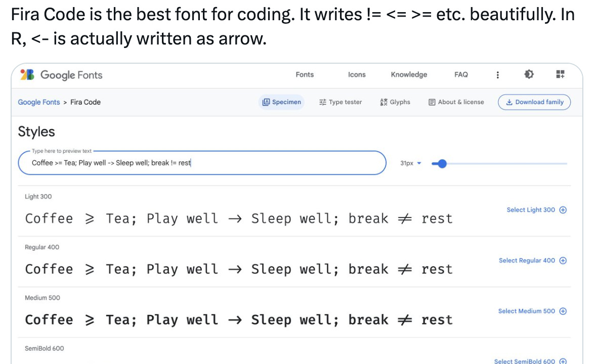Screen dimensions: 596x364
Task: Click the Download family button
Action: [x=534, y=102]
